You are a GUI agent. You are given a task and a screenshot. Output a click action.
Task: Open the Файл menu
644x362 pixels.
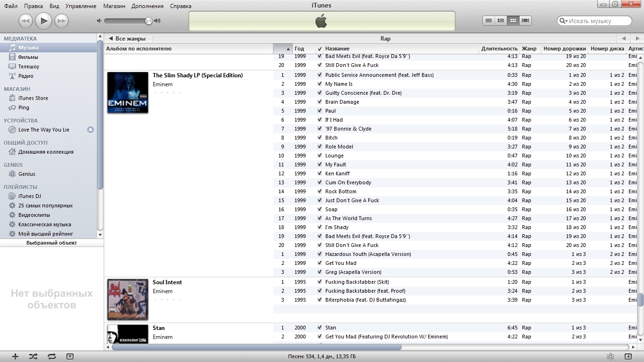coord(11,6)
